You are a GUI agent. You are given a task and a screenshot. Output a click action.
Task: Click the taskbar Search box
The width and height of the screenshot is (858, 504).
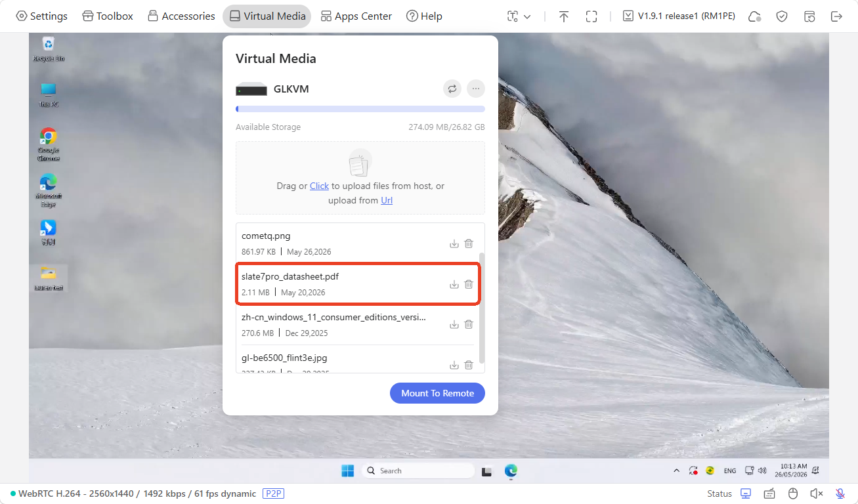coord(418,471)
